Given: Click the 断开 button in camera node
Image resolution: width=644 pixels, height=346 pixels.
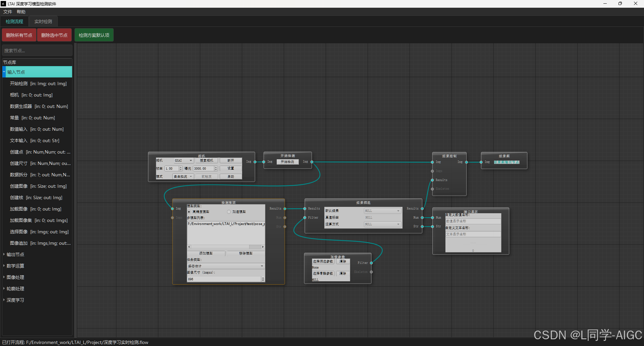Looking at the screenshot, I should pos(231,161).
